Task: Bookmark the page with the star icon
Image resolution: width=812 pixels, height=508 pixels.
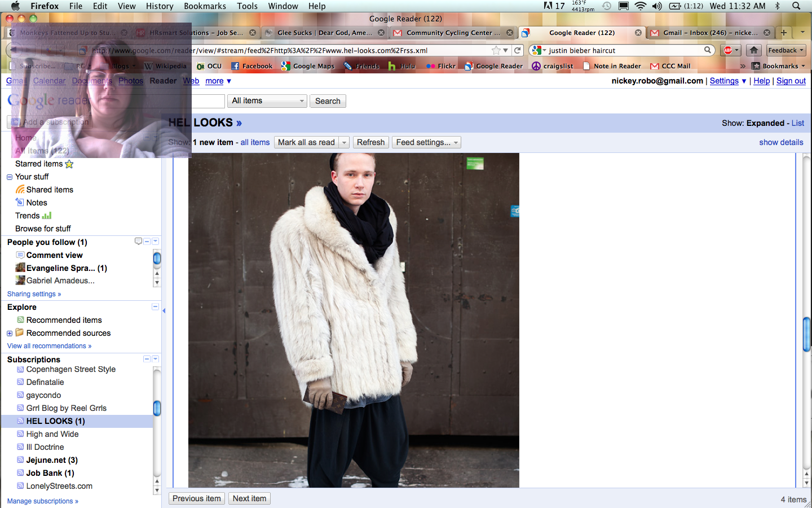Action: pos(496,50)
